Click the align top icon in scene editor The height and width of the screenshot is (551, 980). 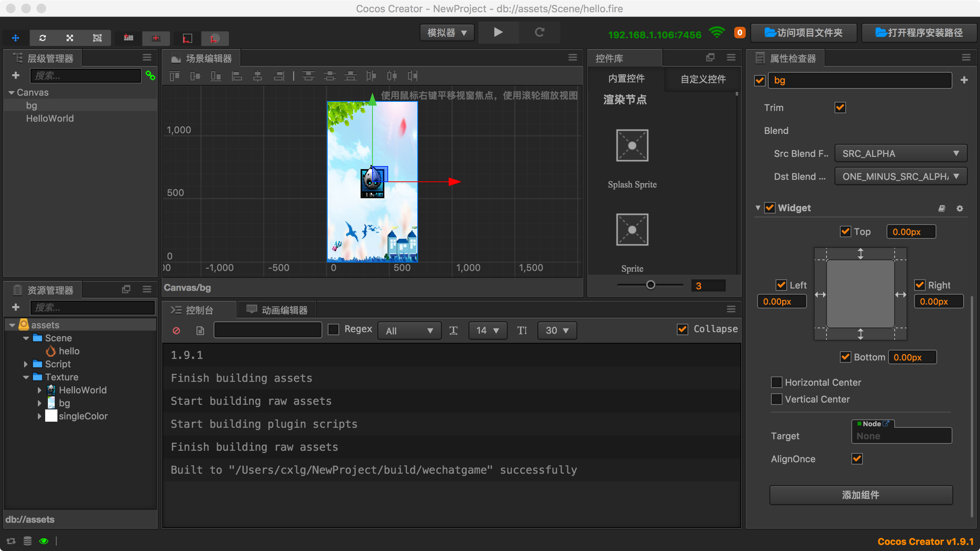[x=175, y=76]
